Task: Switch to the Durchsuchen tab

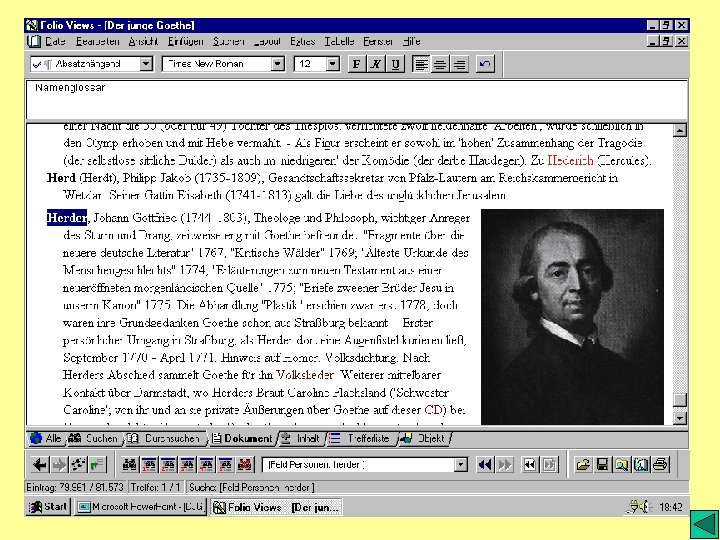Action: [165, 439]
